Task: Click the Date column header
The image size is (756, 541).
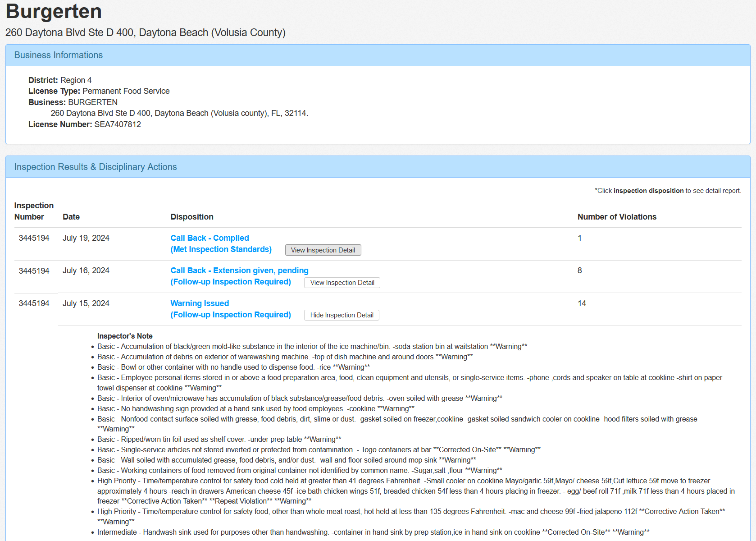Action: (71, 217)
